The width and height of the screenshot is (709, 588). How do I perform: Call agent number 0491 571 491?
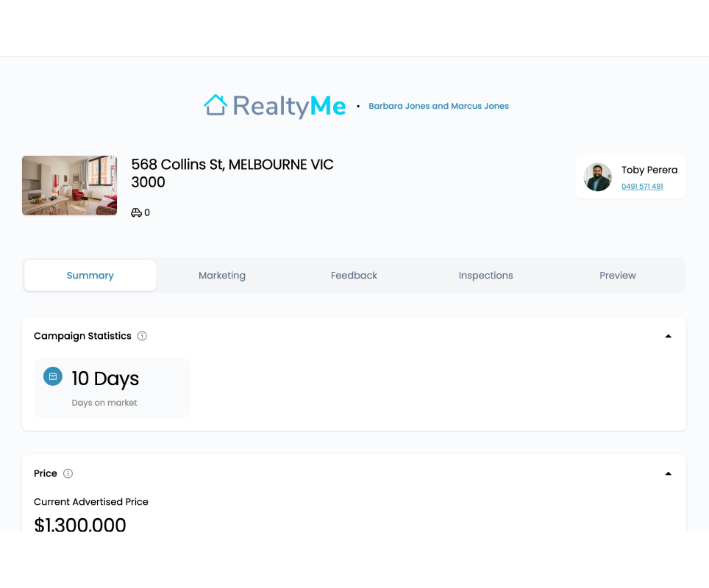point(642,186)
